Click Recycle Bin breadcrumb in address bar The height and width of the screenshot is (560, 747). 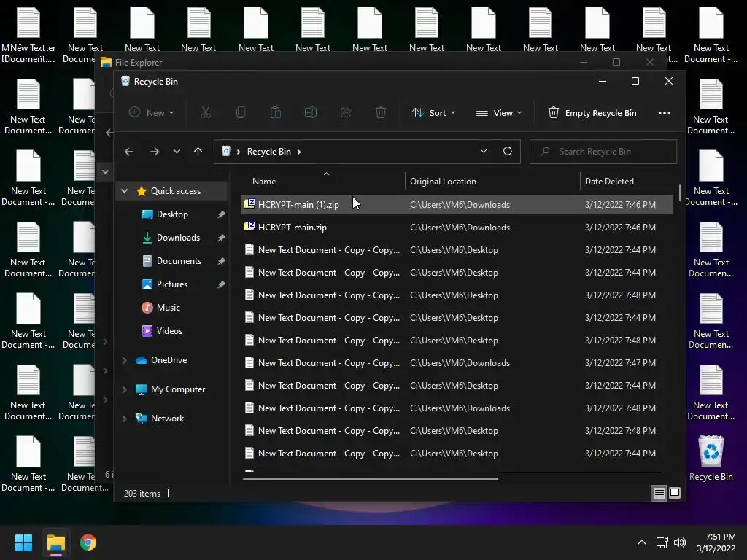click(x=268, y=152)
